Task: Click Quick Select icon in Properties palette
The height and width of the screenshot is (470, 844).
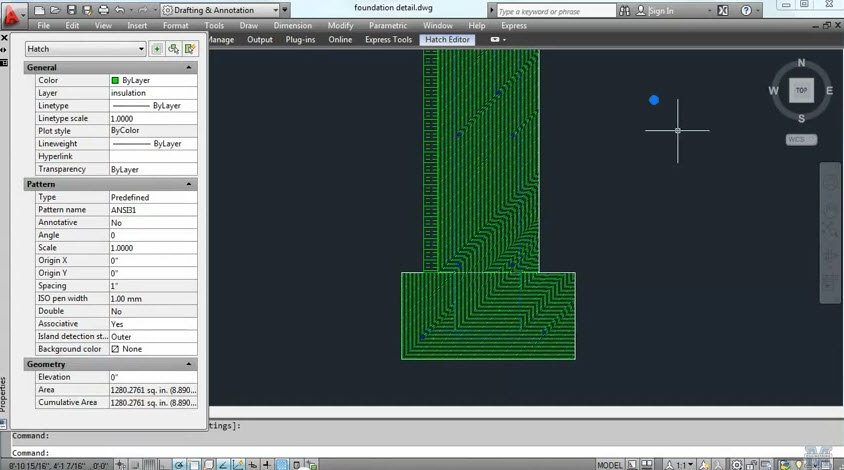Action: pos(190,49)
